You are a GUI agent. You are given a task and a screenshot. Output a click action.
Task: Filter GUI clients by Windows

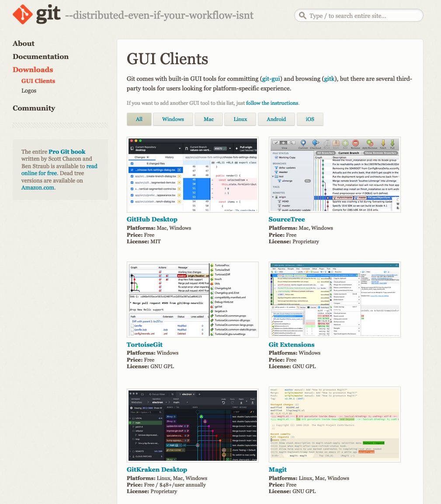[x=173, y=119]
